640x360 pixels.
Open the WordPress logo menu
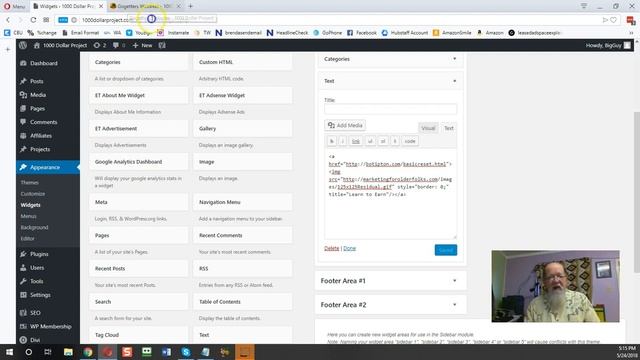(23, 45)
